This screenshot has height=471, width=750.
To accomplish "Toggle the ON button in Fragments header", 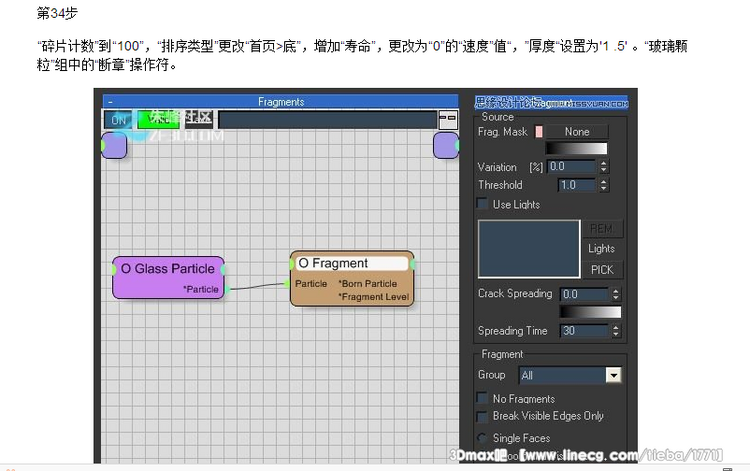I will 118,120.
